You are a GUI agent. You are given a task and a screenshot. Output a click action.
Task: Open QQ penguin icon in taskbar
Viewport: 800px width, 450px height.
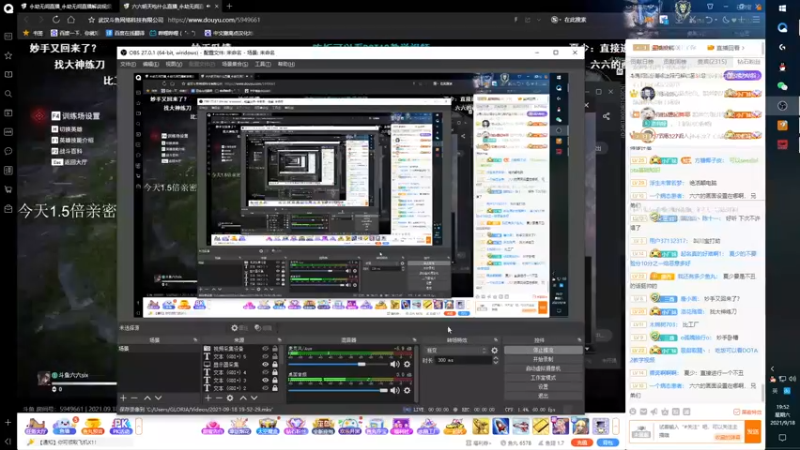783,67
